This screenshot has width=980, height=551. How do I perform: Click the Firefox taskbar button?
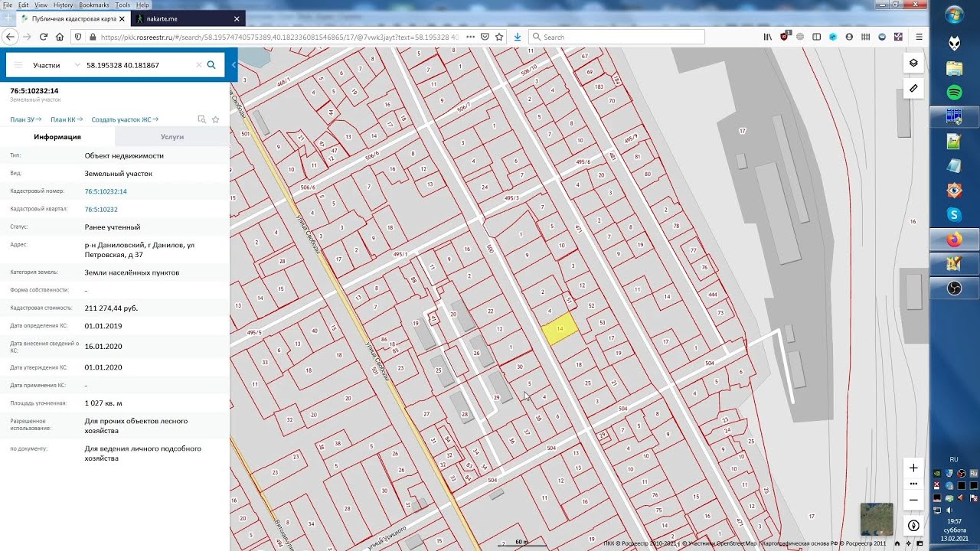954,240
